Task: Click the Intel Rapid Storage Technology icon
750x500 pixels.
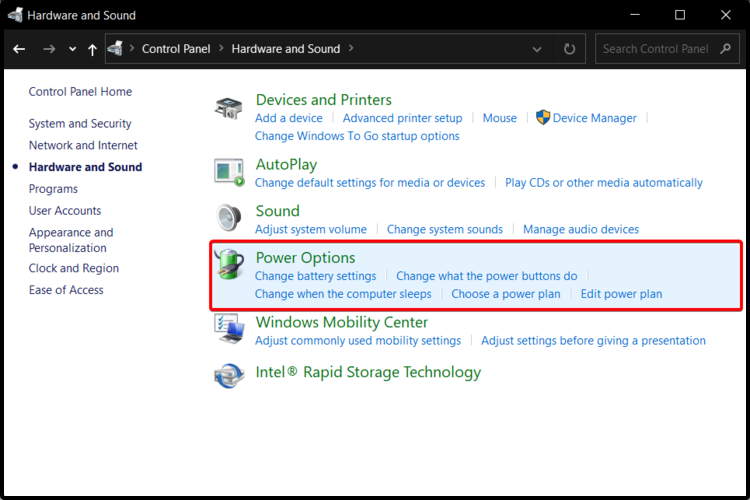Action: coord(229,375)
